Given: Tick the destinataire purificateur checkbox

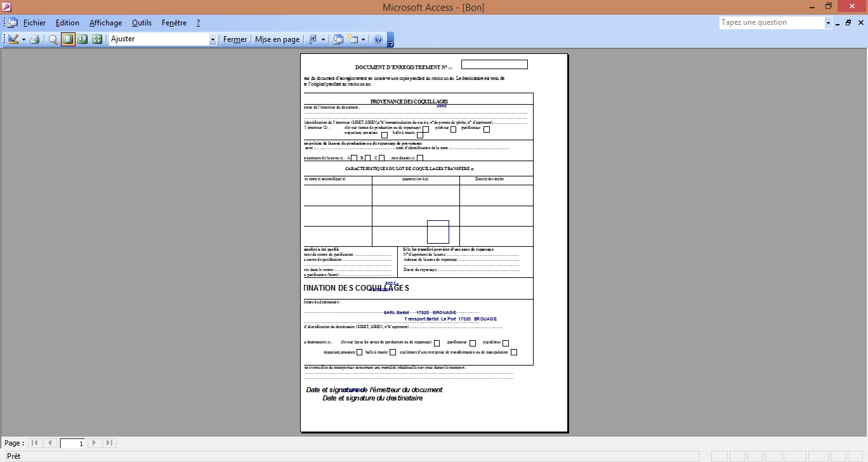Looking at the screenshot, I should pyautogui.click(x=472, y=343).
